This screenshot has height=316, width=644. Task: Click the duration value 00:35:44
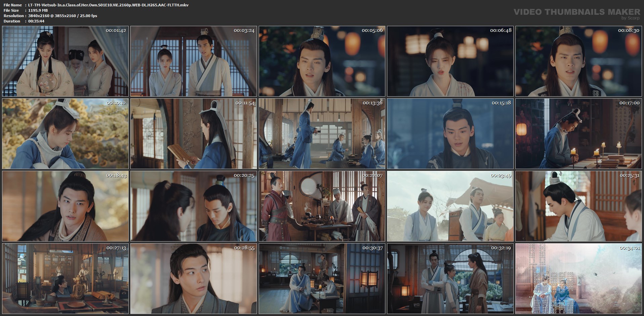(x=36, y=21)
